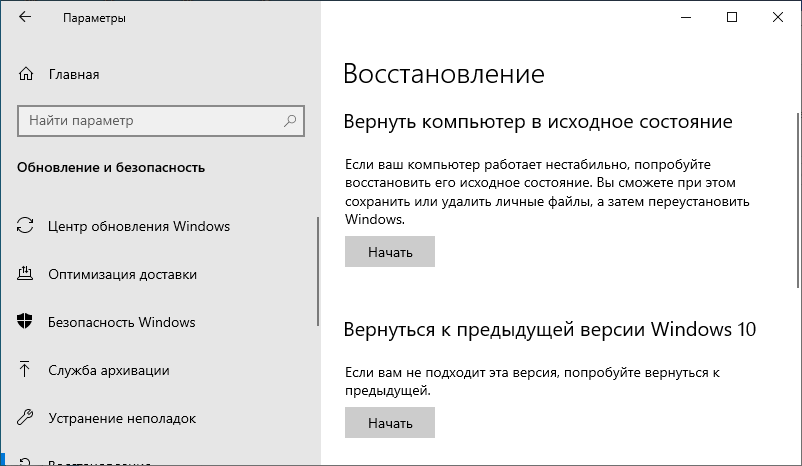Click the Главная home icon
Viewport: 802px width, 466px height.
(26, 74)
